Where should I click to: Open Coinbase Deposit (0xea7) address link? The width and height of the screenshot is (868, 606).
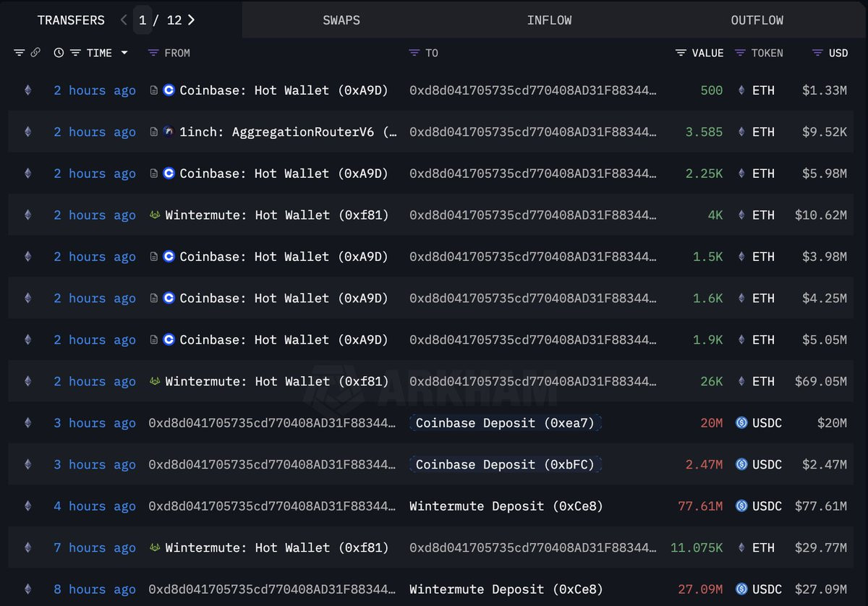505,423
